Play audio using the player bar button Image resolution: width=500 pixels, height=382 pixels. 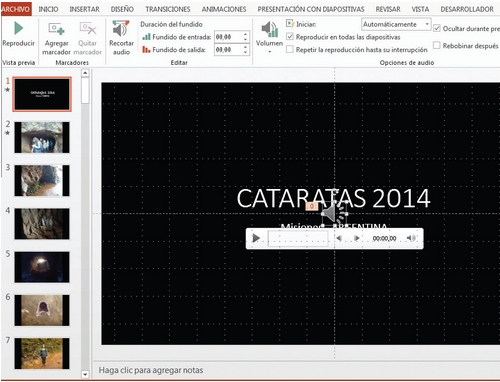[x=256, y=238]
